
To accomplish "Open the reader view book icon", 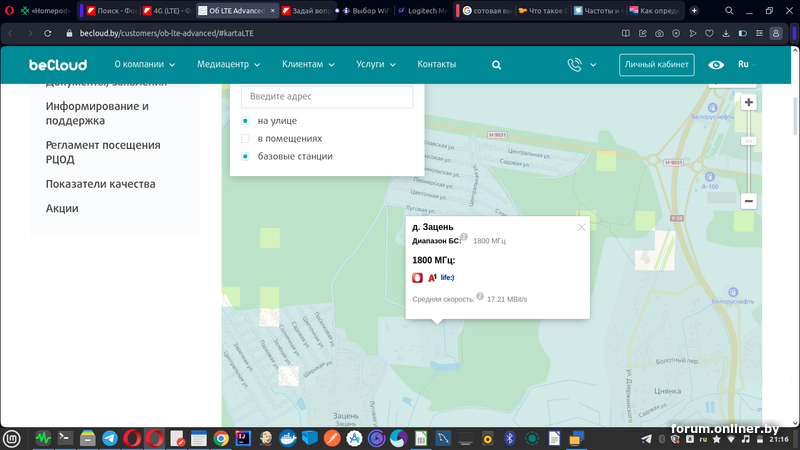I will click(x=626, y=33).
